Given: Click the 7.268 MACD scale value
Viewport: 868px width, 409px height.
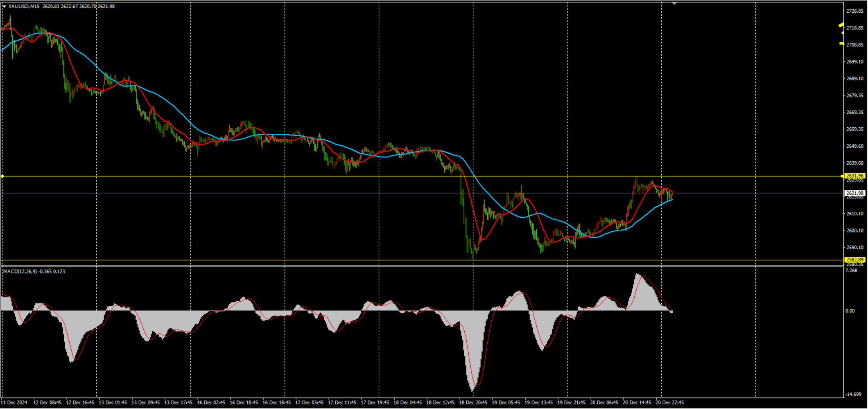Looking at the screenshot, I should click(851, 271).
